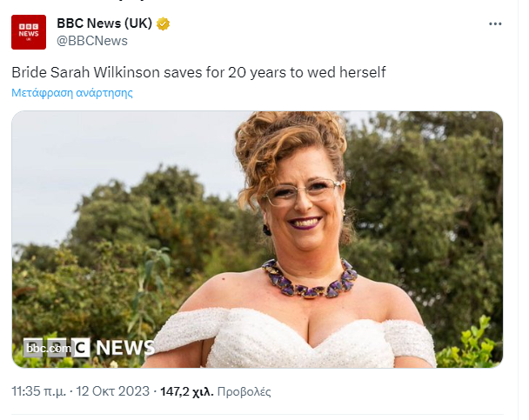Click the bride's glasses in the photo
Viewport: 529px width, 420px height.
tap(302, 191)
